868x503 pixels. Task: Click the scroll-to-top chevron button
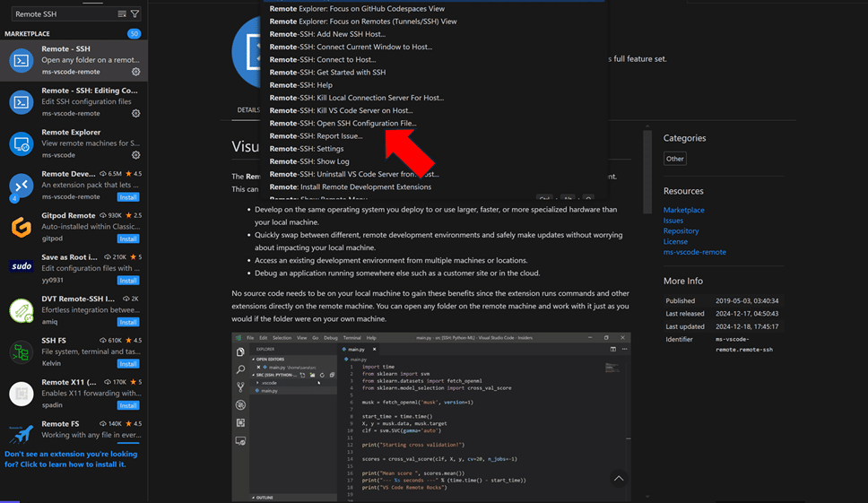tap(619, 478)
